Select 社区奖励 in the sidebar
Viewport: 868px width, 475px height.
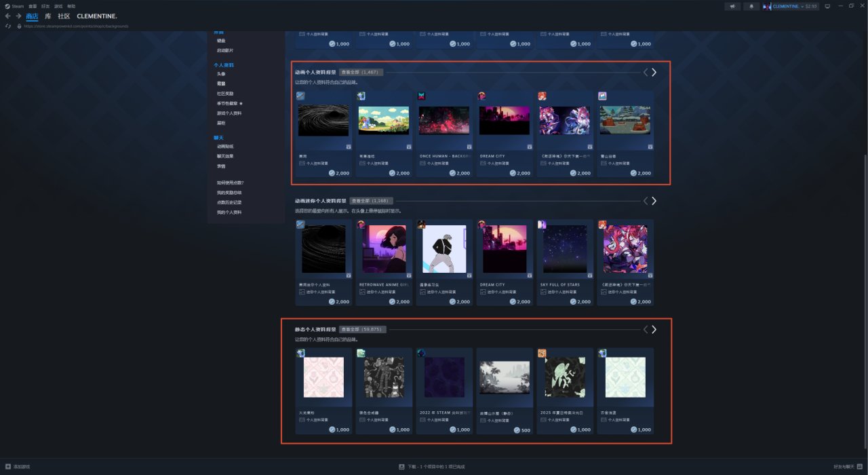[x=225, y=94]
